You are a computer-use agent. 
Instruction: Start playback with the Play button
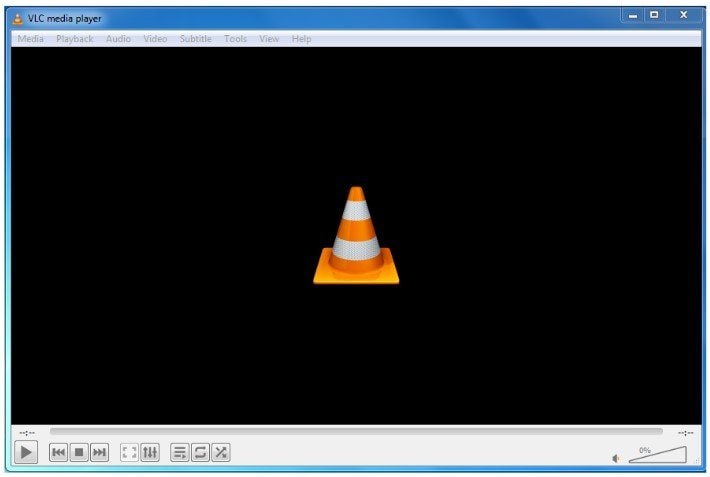pos(26,452)
